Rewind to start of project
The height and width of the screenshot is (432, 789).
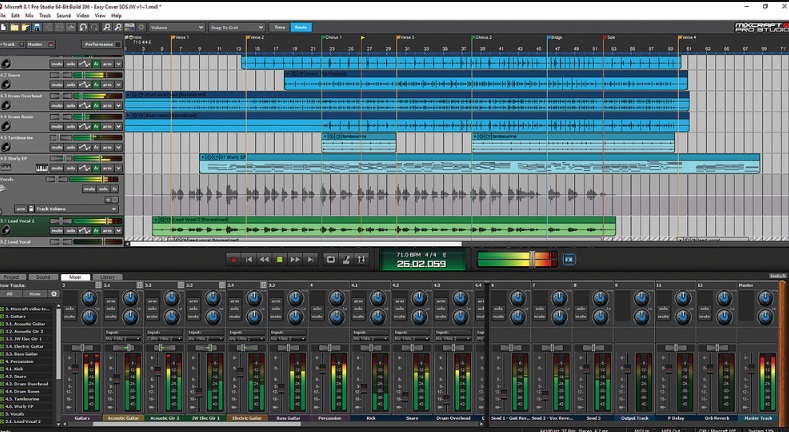tap(249, 260)
